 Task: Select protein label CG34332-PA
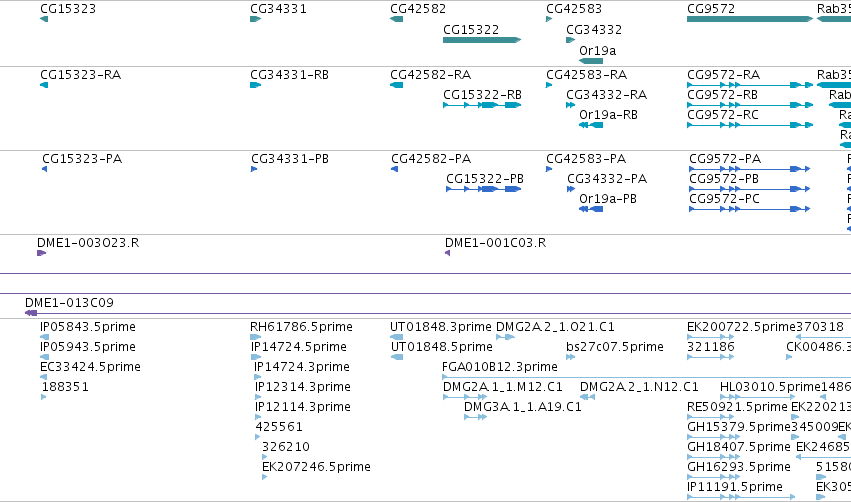tap(607, 179)
